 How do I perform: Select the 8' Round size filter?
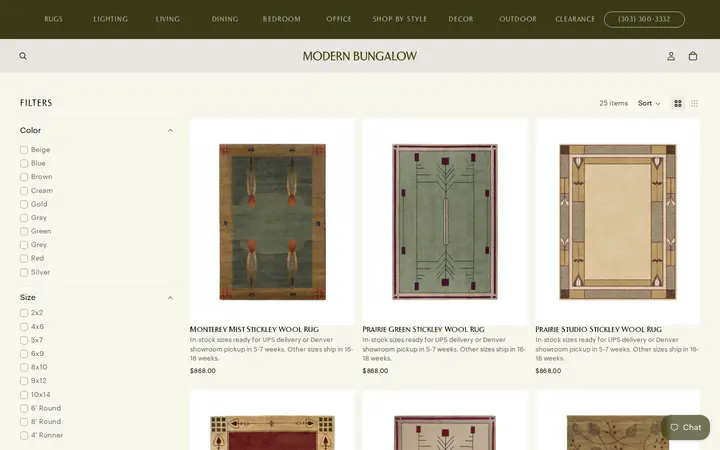[24, 422]
